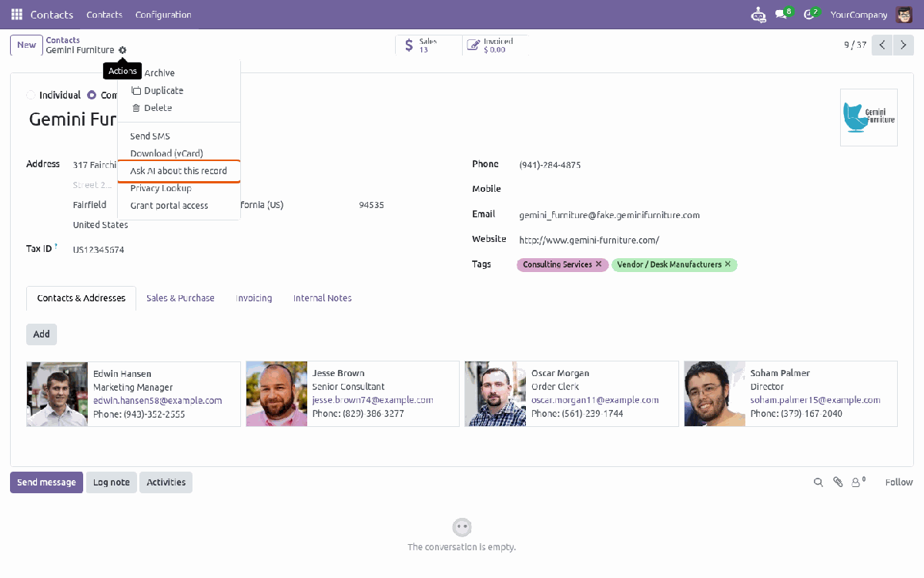Choose Delete from the actions menu
924x578 pixels.
pos(179,108)
